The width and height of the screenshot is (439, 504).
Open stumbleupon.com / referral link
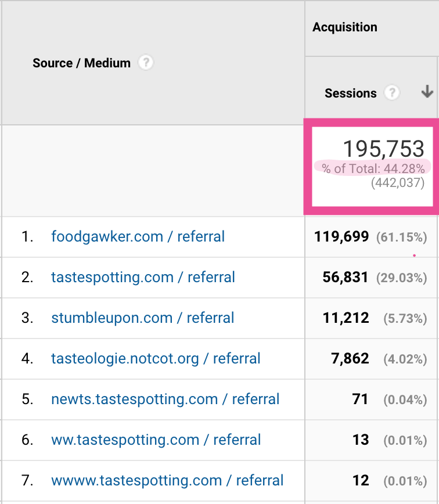[x=142, y=318]
